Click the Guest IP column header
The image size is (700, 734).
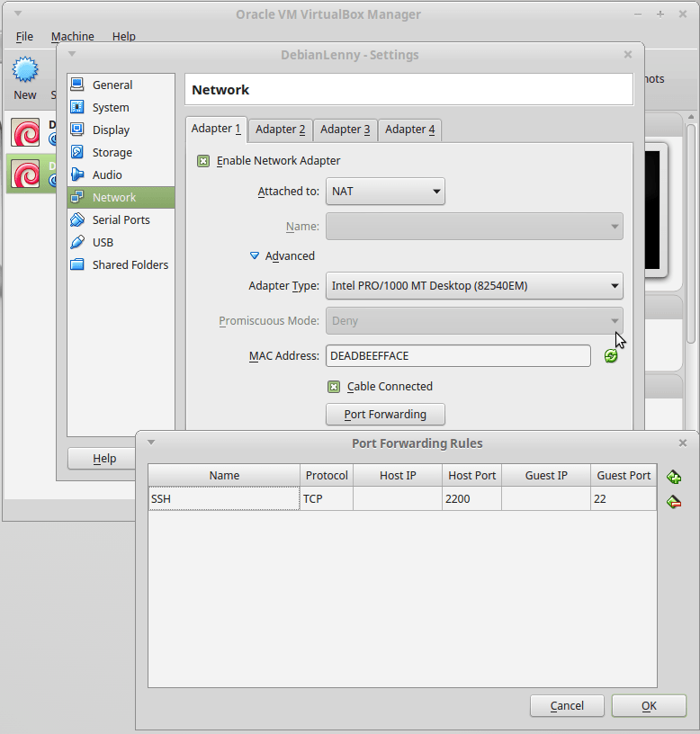[546, 476]
